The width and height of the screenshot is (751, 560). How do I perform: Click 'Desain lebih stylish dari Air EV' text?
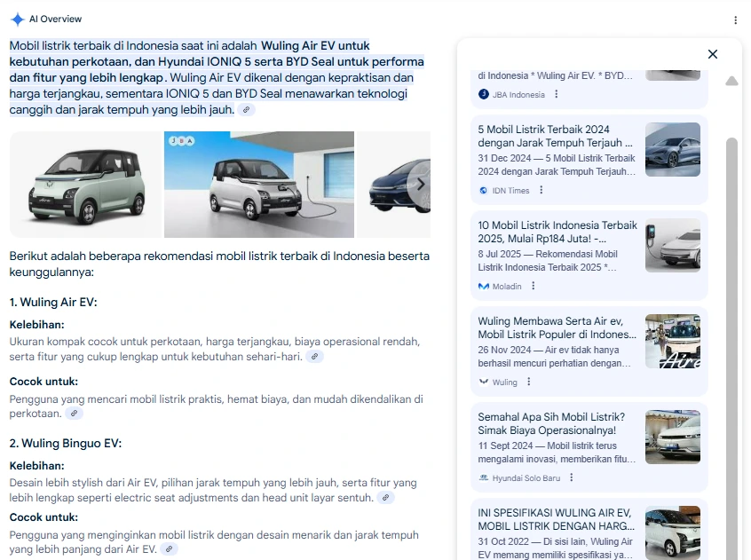click(x=213, y=490)
